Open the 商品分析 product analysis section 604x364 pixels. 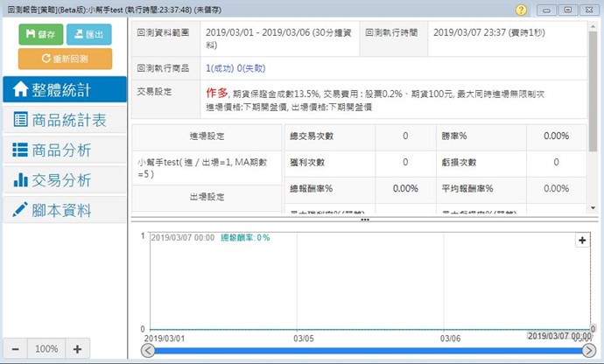tap(58, 150)
